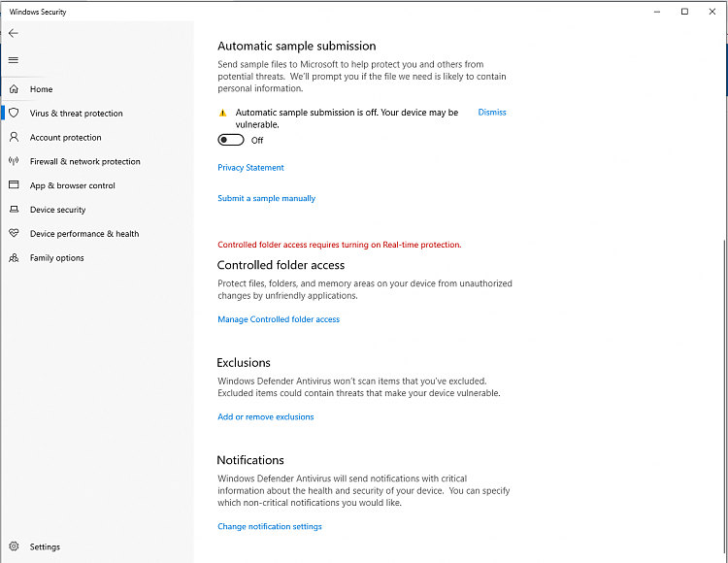Open the hamburger navigation menu

(x=14, y=60)
